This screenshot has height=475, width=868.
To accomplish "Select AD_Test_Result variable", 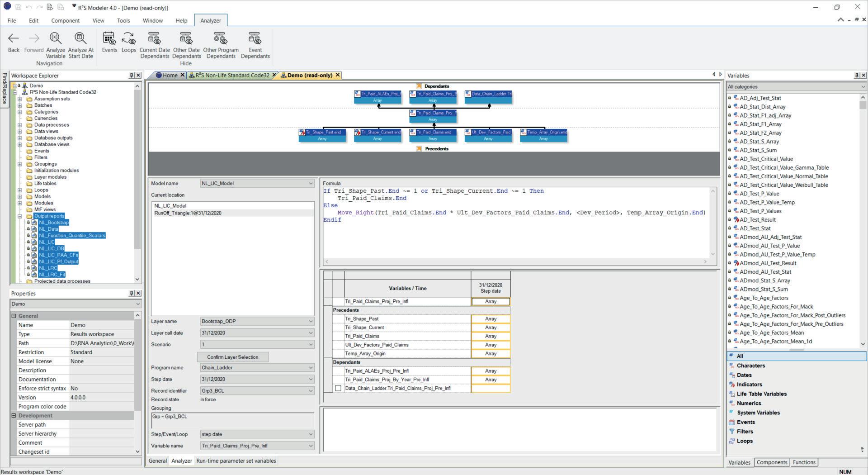I will tap(758, 220).
